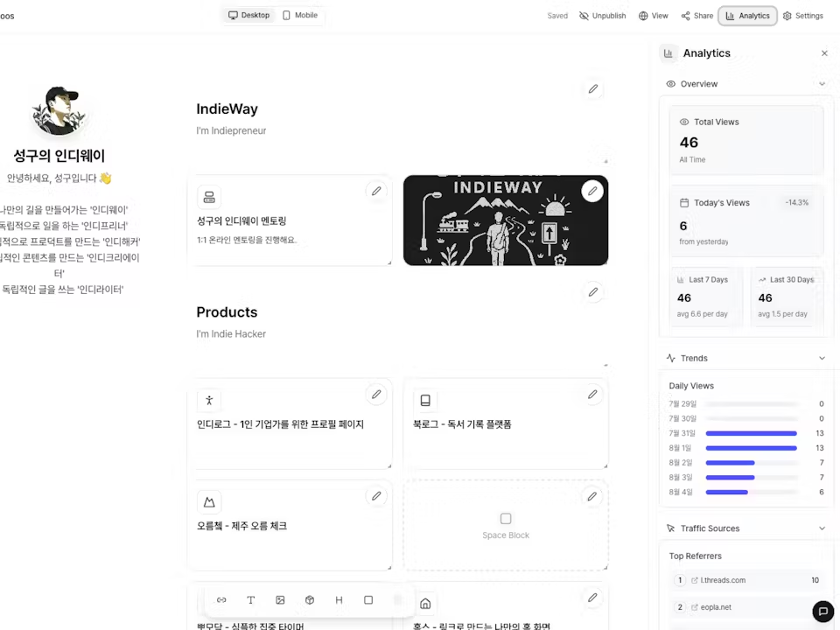The width and height of the screenshot is (840, 630).
Task: Add a heading block from toolbar
Action: pyautogui.click(x=339, y=600)
